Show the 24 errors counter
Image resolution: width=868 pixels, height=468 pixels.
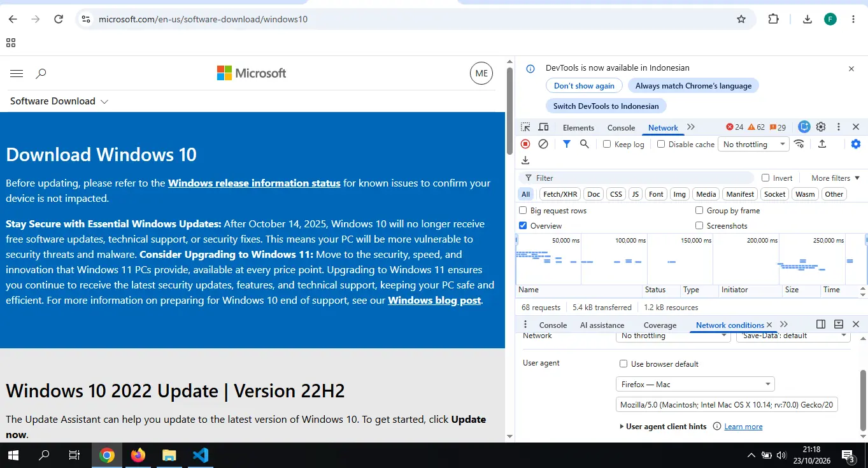pyautogui.click(x=734, y=127)
